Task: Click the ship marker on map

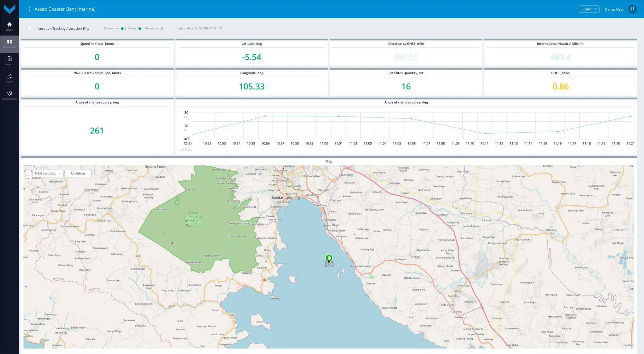Action: [329, 258]
